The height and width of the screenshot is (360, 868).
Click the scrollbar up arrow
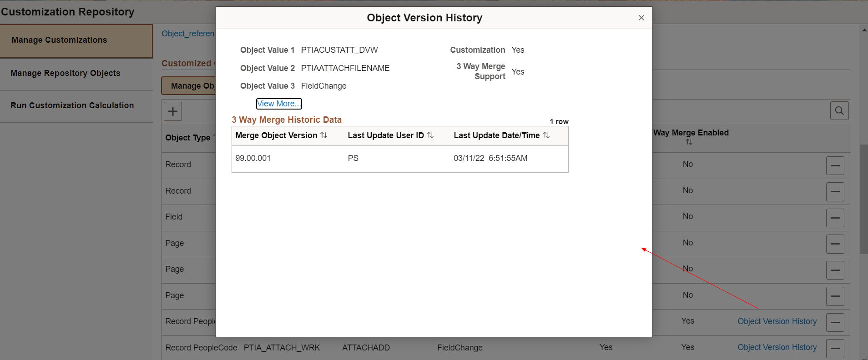(864, 30)
